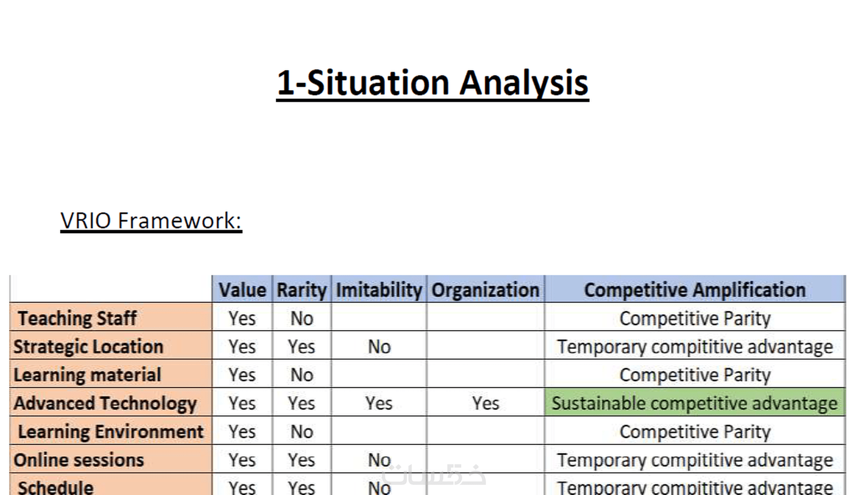The height and width of the screenshot is (495, 868).
Task: Select the Advanced Technology row label
Action: [105, 404]
